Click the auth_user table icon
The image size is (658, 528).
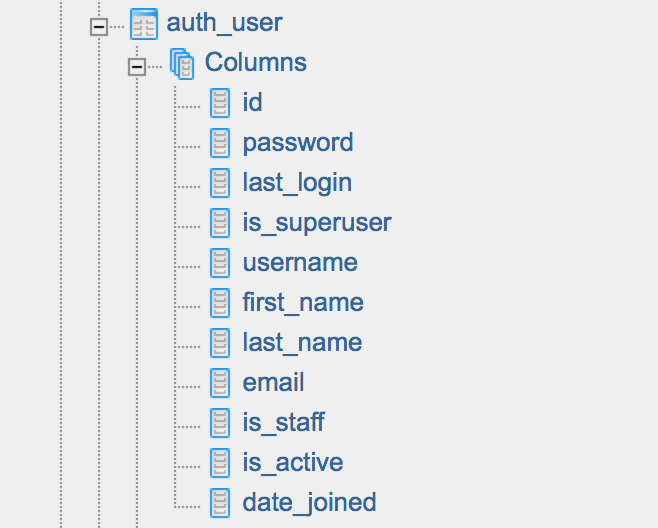click(x=144, y=24)
